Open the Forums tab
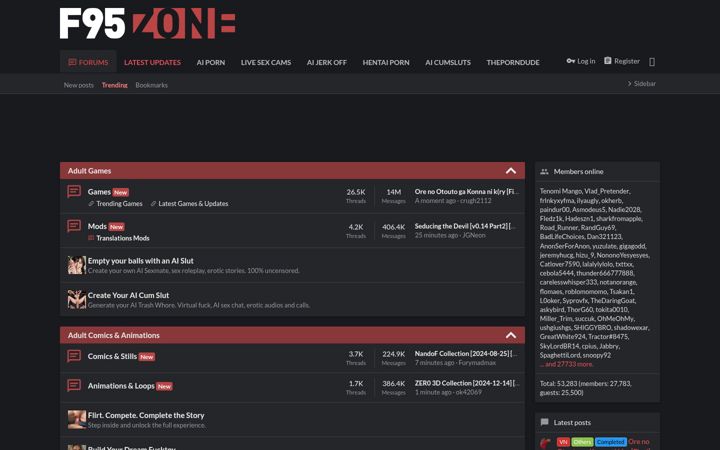 click(x=88, y=62)
